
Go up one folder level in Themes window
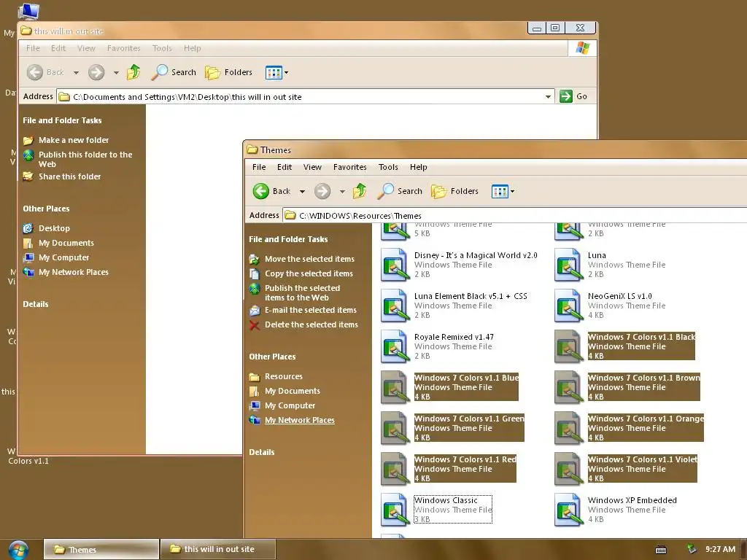pyautogui.click(x=360, y=191)
